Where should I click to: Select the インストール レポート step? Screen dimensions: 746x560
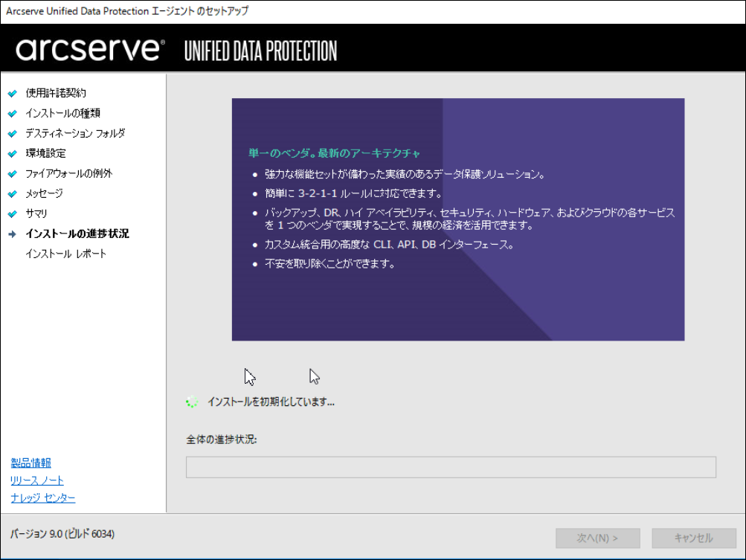pos(66,254)
